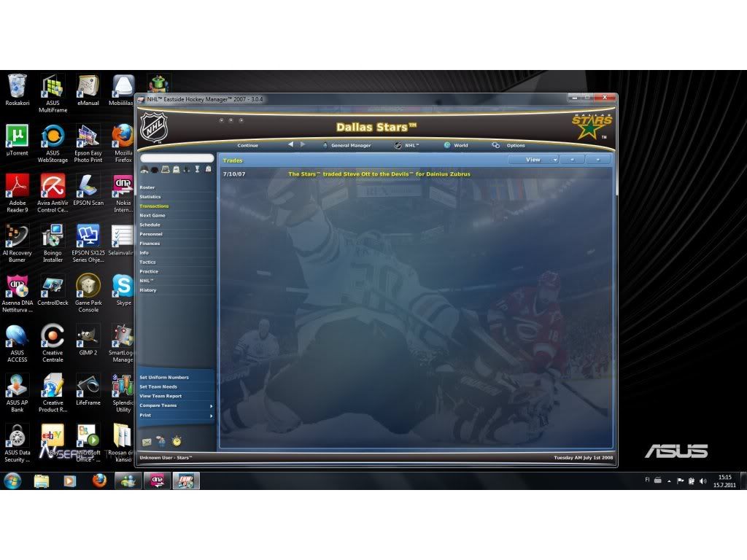Click the previous page button beside View
Viewport: 747px width, 560px height.
coord(572,160)
